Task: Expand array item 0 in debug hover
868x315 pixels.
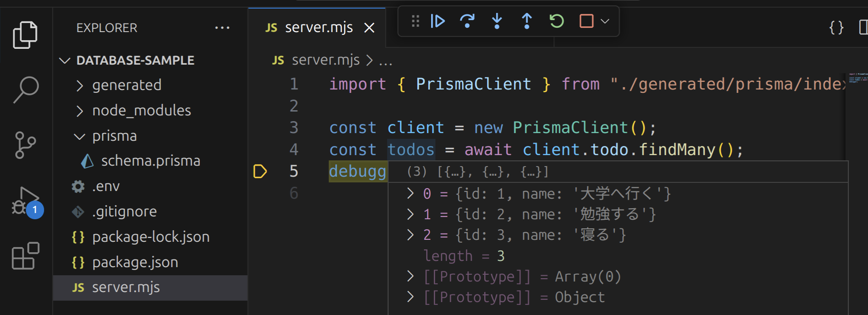Action: (410, 193)
